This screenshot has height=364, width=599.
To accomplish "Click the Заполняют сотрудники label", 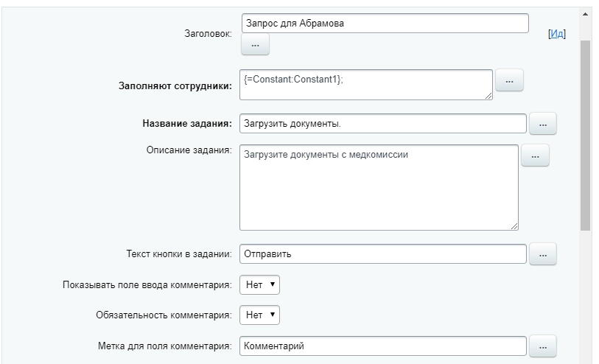I will (175, 86).
